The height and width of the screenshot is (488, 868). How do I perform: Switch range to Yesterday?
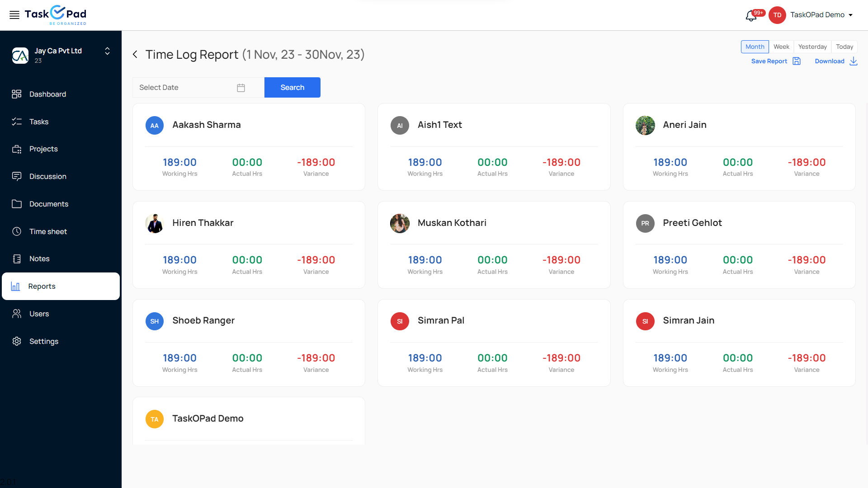812,47
